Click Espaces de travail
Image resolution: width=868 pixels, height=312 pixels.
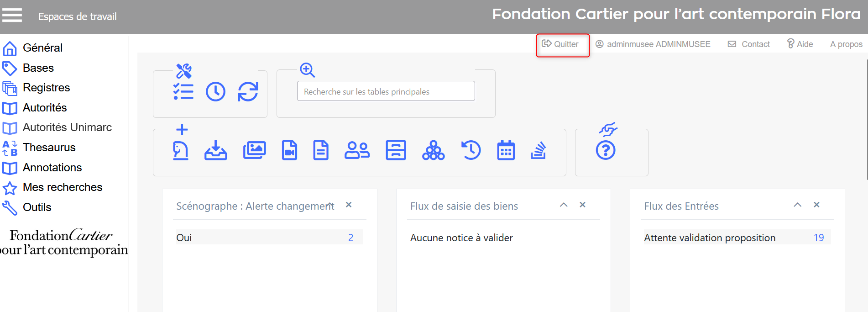click(x=78, y=17)
